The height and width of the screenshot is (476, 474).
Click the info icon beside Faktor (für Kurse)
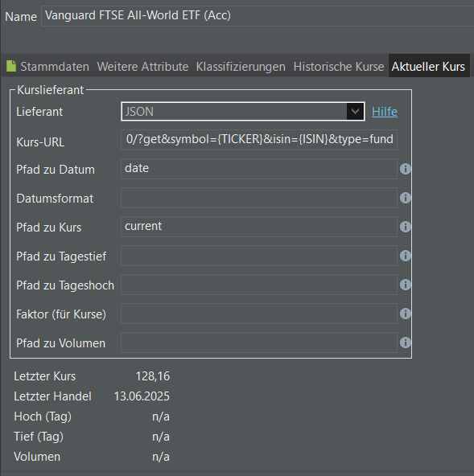point(406,314)
